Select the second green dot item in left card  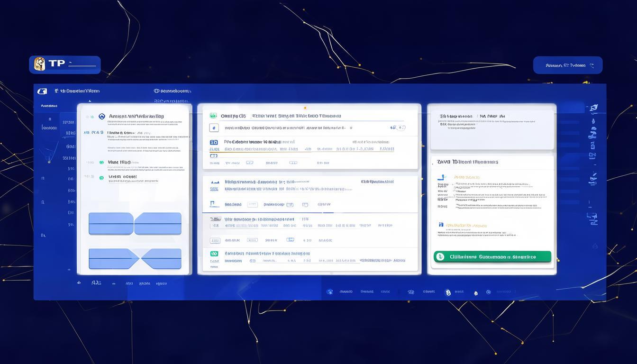pyautogui.click(x=101, y=178)
